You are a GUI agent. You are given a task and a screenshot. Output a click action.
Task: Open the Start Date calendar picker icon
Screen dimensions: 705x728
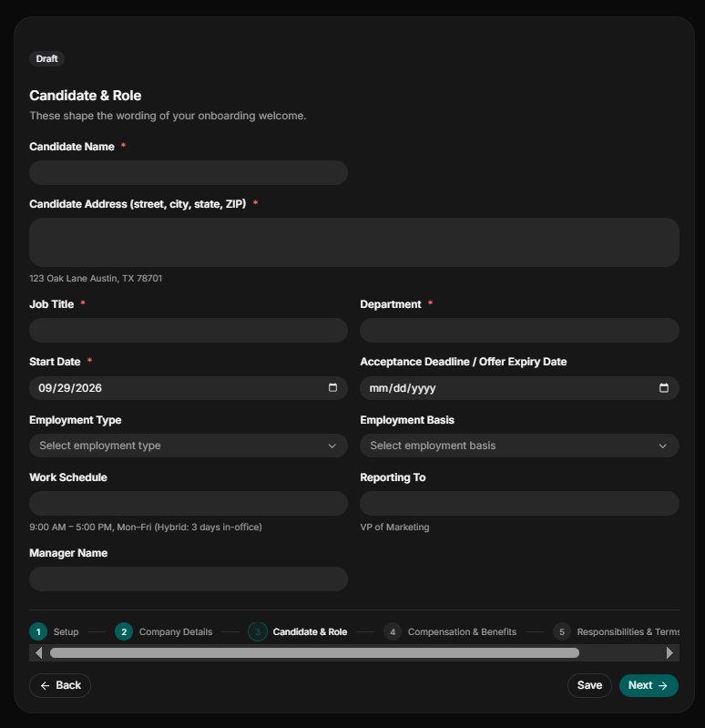[x=332, y=387]
